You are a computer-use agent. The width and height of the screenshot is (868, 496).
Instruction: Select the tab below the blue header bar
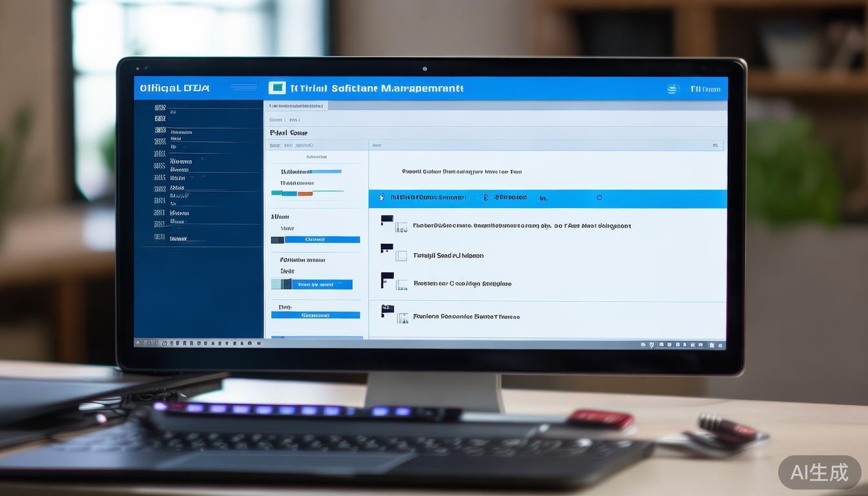296,105
